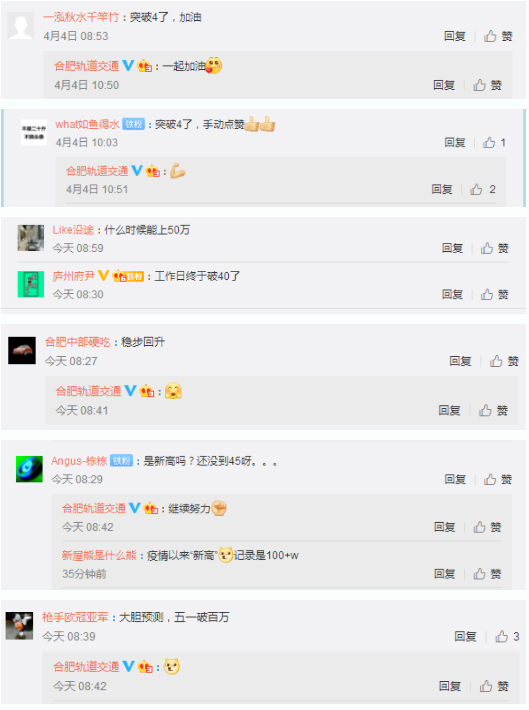Open Angus-栋栋's avatar thumbnail

pyautogui.click(x=29, y=470)
